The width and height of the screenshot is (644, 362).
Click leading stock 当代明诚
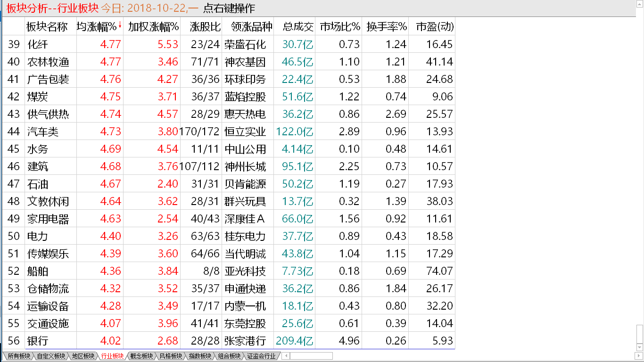coord(245,254)
